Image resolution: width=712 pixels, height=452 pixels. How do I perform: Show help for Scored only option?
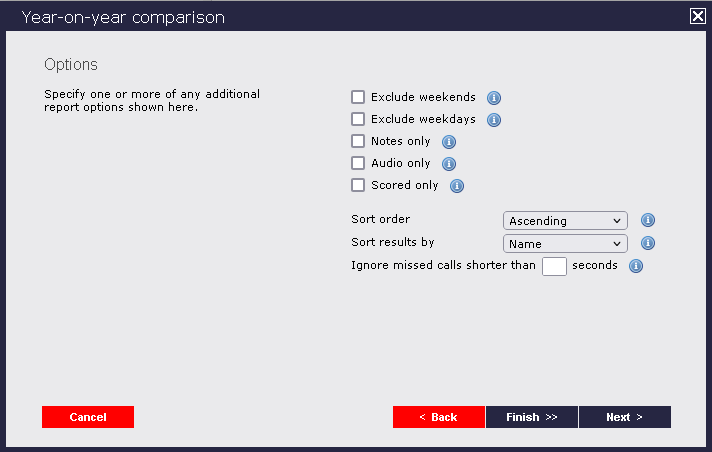457,186
